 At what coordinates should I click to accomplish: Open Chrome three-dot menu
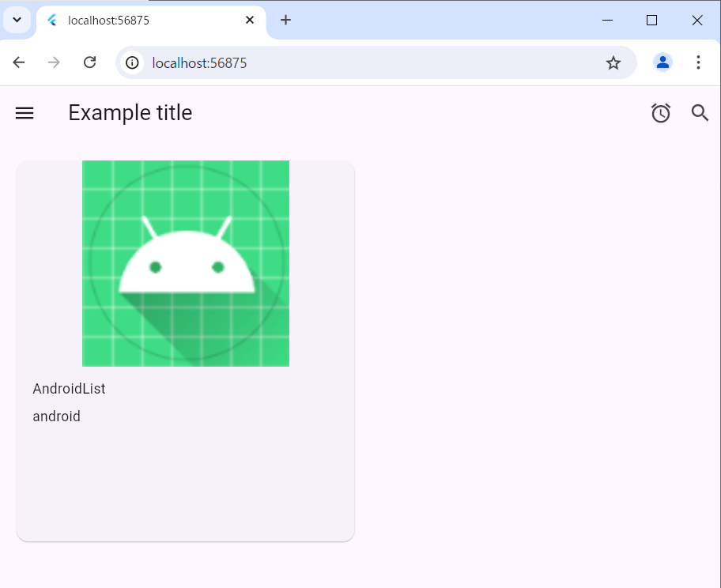coord(698,62)
